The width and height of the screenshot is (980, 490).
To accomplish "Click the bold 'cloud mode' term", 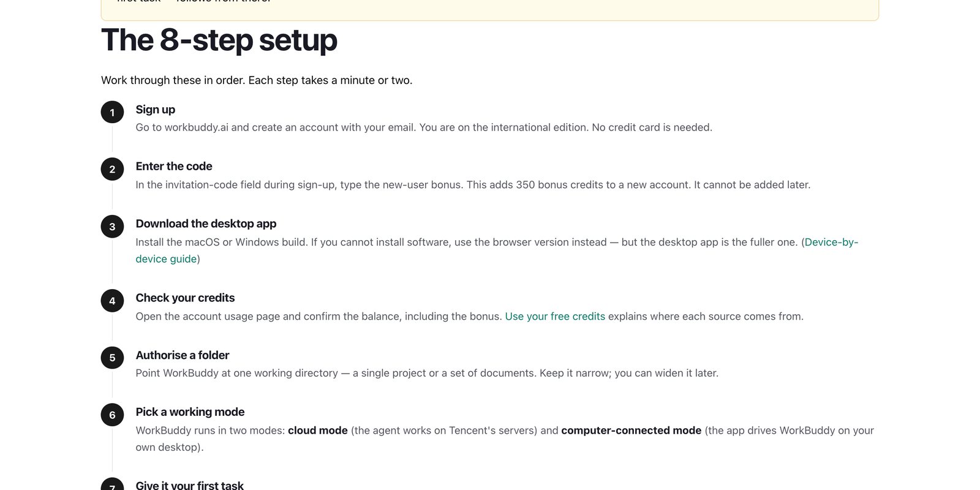I will click(318, 431).
